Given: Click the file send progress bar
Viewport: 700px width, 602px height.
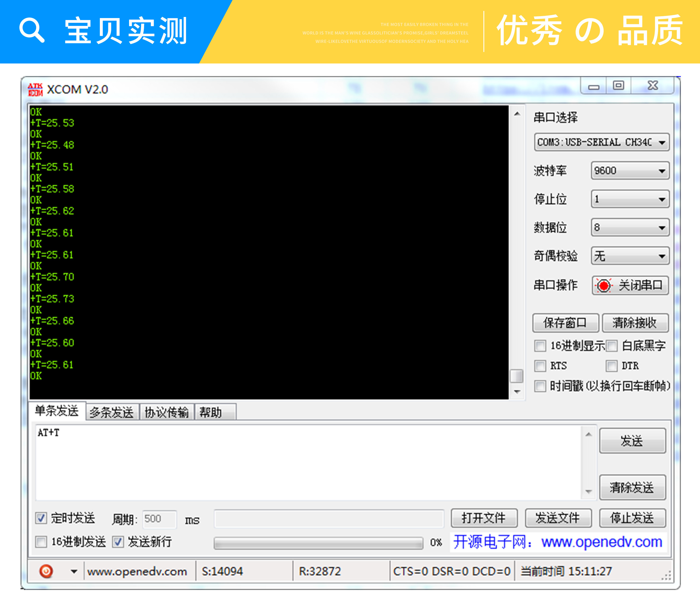Looking at the screenshot, I should point(318,543).
